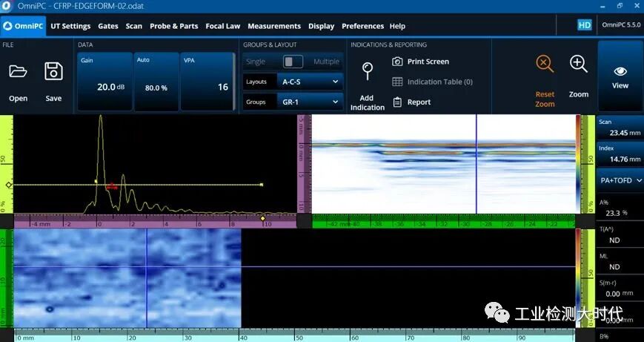Toggle the HD display badge
The image size is (644, 342).
585,25
